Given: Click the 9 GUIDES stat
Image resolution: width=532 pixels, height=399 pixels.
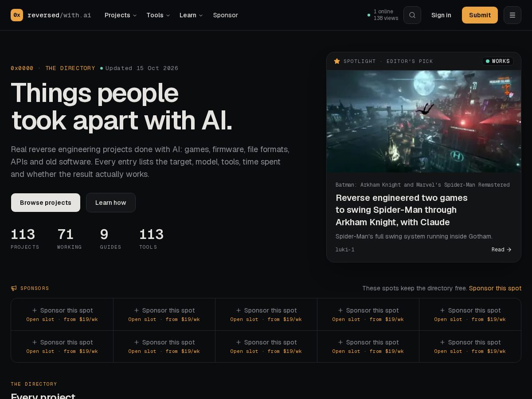Looking at the screenshot, I should 110,239.
